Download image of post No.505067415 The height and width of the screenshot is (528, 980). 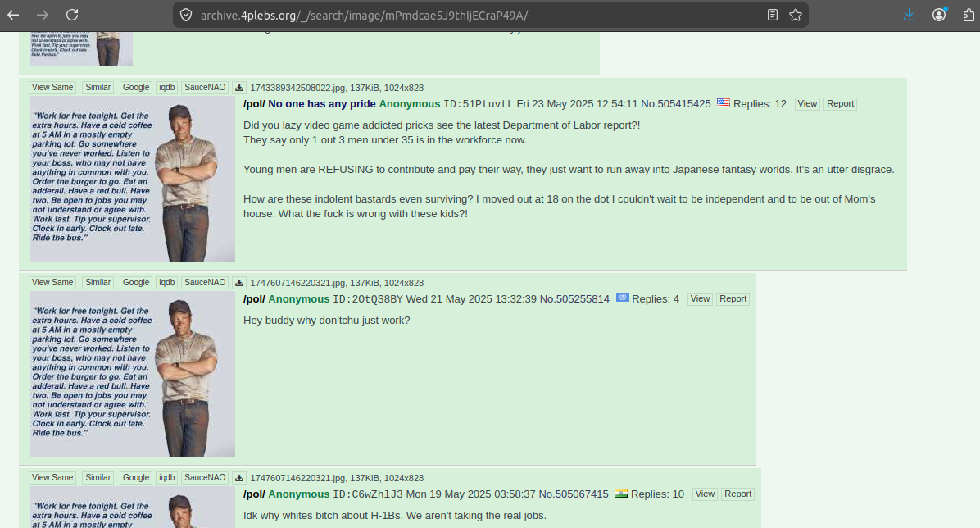coord(238,478)
